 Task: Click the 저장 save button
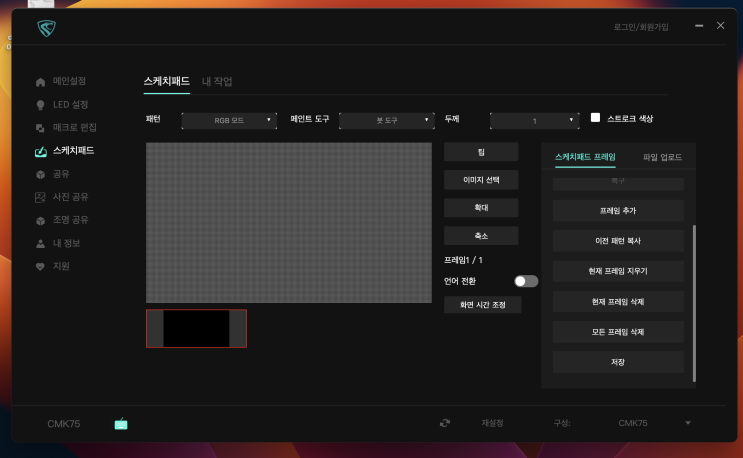pos(618,362)
